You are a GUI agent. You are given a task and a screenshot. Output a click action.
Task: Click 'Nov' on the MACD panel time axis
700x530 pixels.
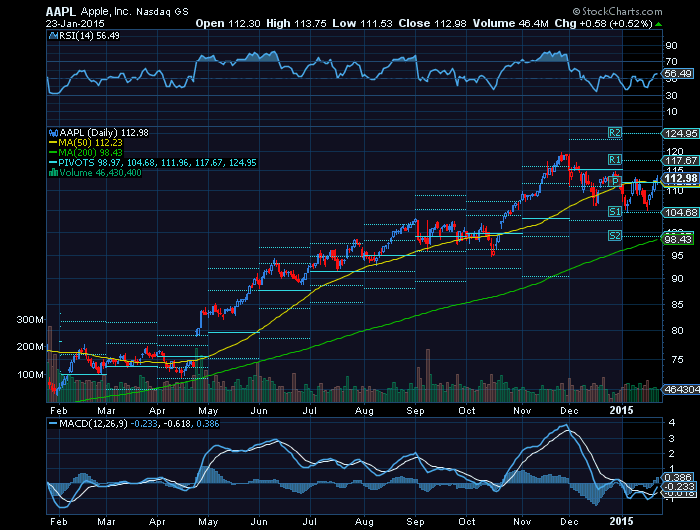522,522
